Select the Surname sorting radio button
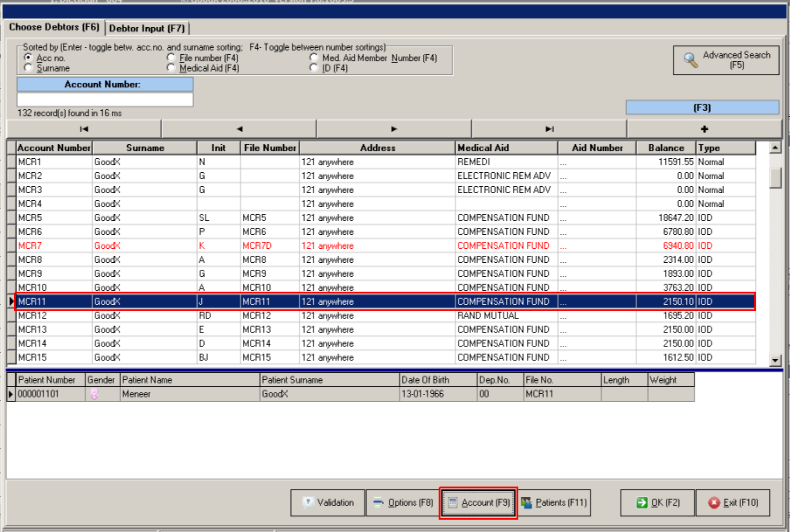Image resolution: width=790 pixels, height=532 pixels. [29, 68]
